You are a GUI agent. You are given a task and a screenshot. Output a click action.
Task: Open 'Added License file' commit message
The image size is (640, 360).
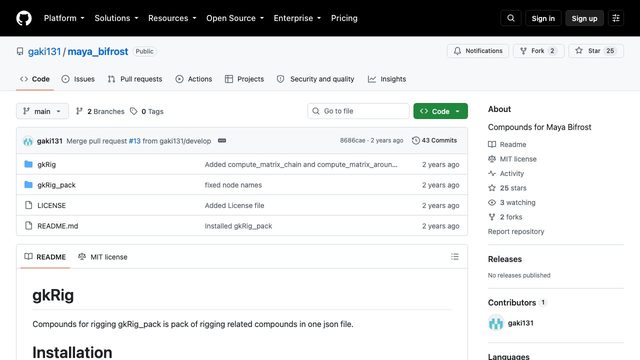[x=234, y=205]
